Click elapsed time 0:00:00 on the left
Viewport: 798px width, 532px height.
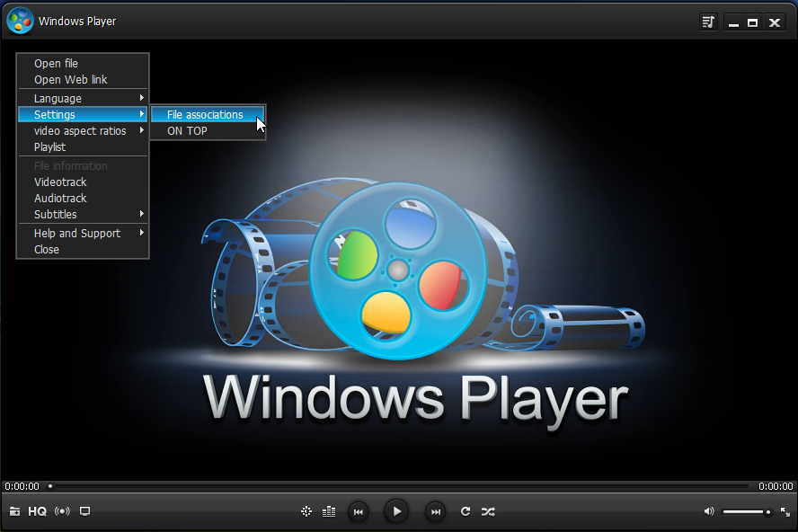[22, 486]
